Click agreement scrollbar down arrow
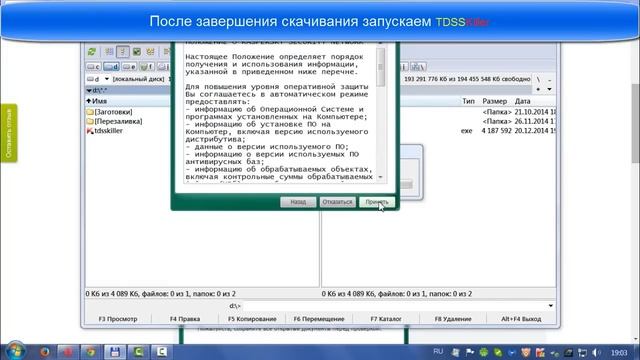 (381, 177)
